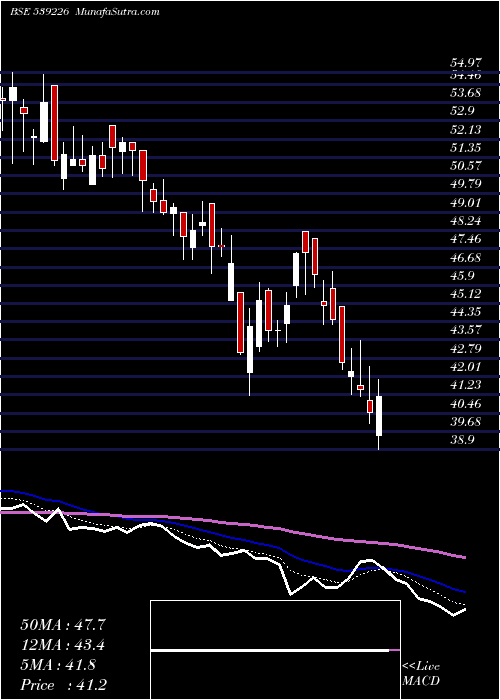Image resolution: width=500 pixels, height=700 pixels.
Task: Click the 38.9 price axis label
Action: pos(463,440)
